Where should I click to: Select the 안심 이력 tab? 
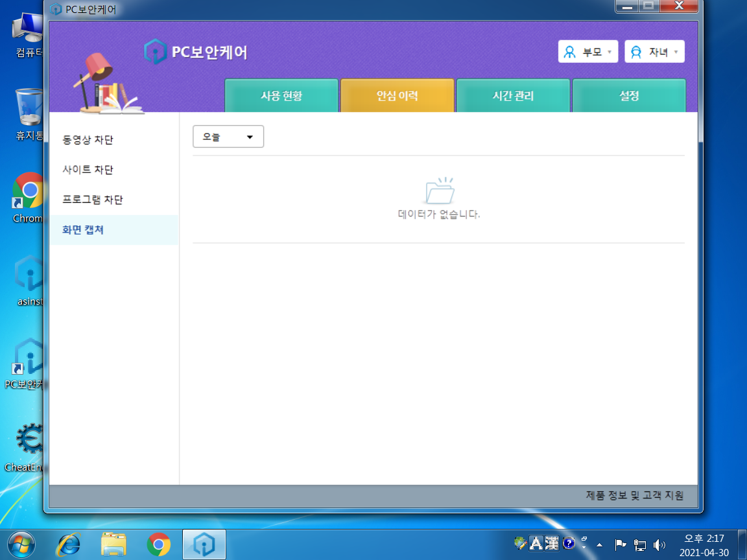(397, 96)
